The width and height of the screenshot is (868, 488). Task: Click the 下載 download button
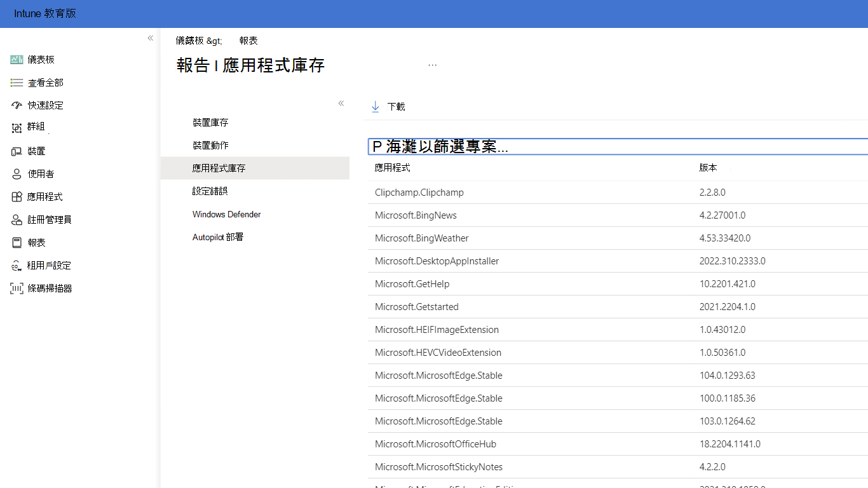[388, 107]
